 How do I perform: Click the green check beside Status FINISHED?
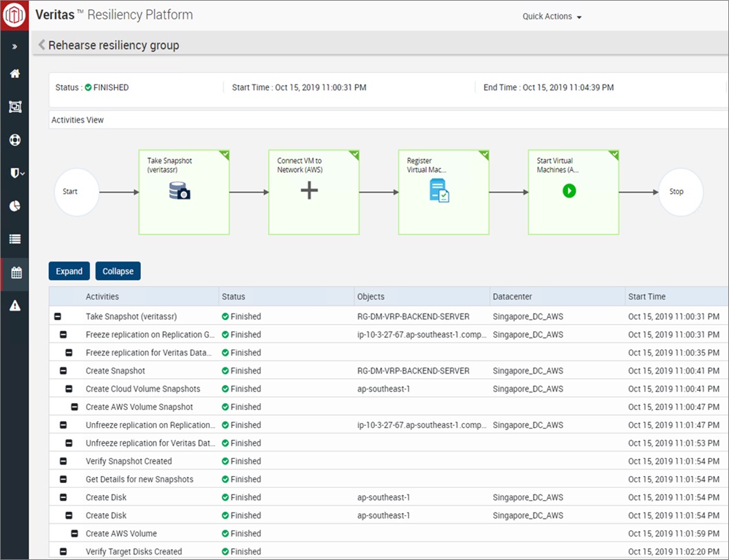pos(88,87)
